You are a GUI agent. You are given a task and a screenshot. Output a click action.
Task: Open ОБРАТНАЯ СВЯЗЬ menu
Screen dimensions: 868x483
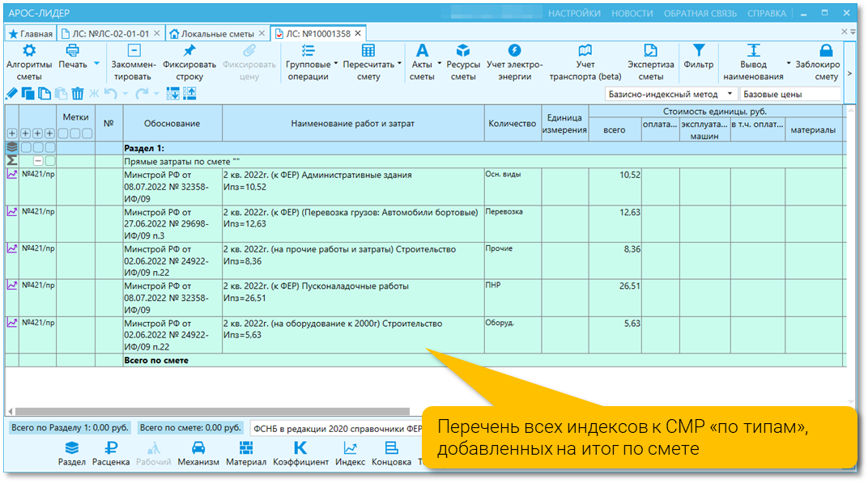[x=700, y=13]
